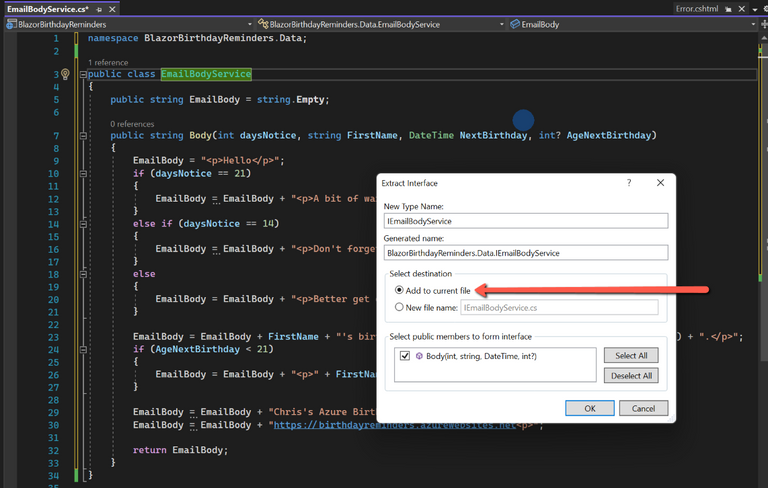Collapse the Body method outline region
Screen dimensions: 768x488
[83, 136]
